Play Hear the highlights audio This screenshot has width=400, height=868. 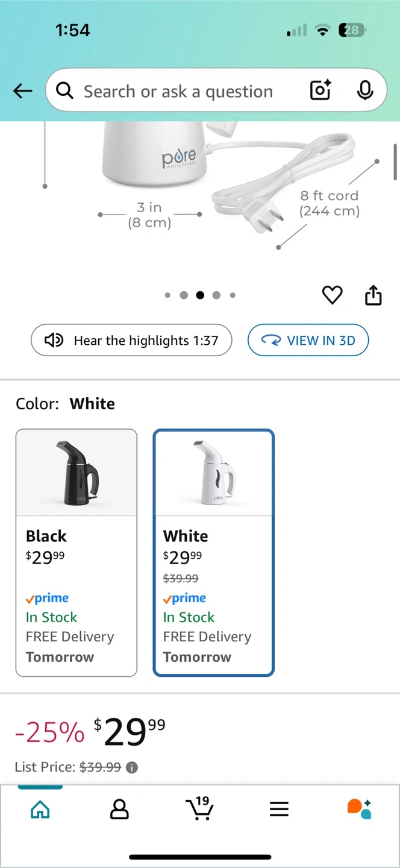tap(131, 341)
